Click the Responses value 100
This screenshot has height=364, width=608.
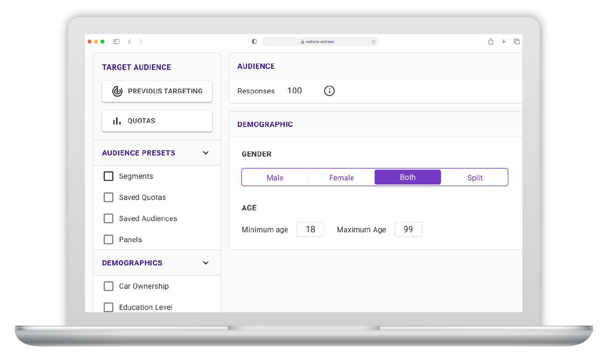coord(295,90)
